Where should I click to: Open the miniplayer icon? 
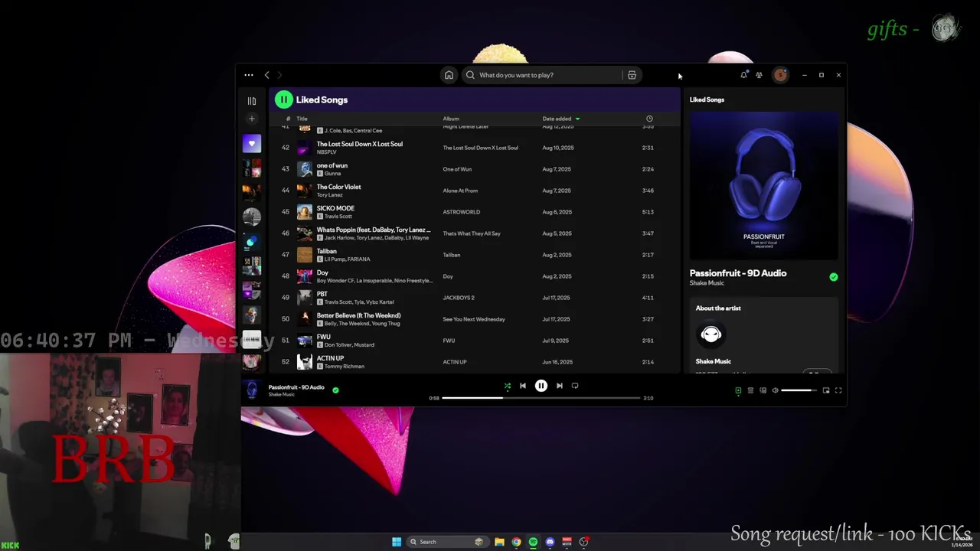826,390
